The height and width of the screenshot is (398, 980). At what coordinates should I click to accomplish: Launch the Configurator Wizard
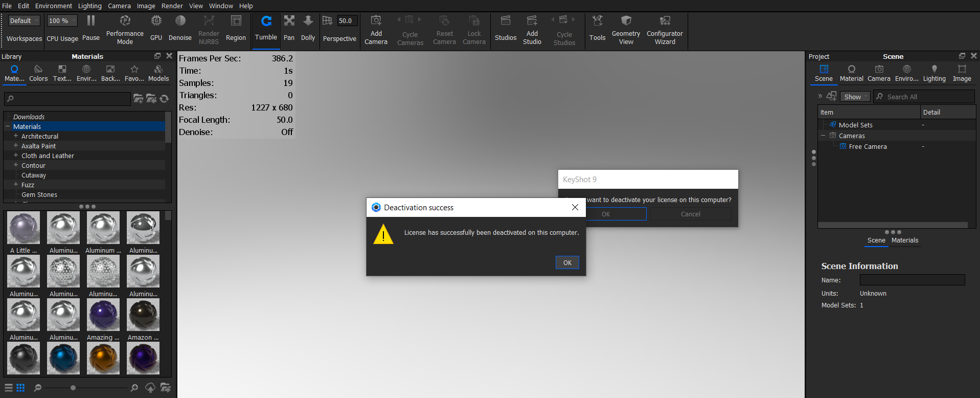(x=665, y=30)
